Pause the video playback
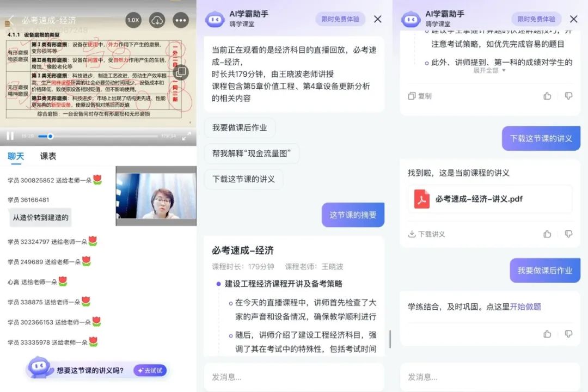Image resolution: width=588 pixels, height=392 pixels. [10, 136]
